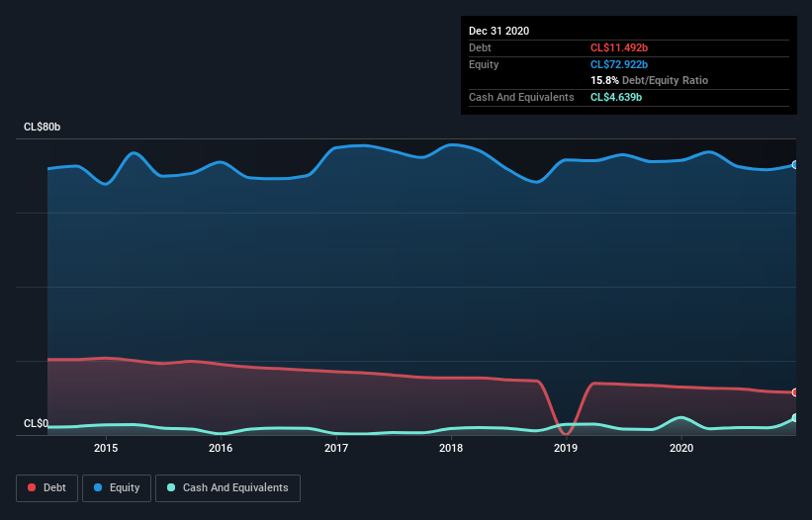Click the 2018 x-axis label
This screenshot has height=520, width=812.
451,448
